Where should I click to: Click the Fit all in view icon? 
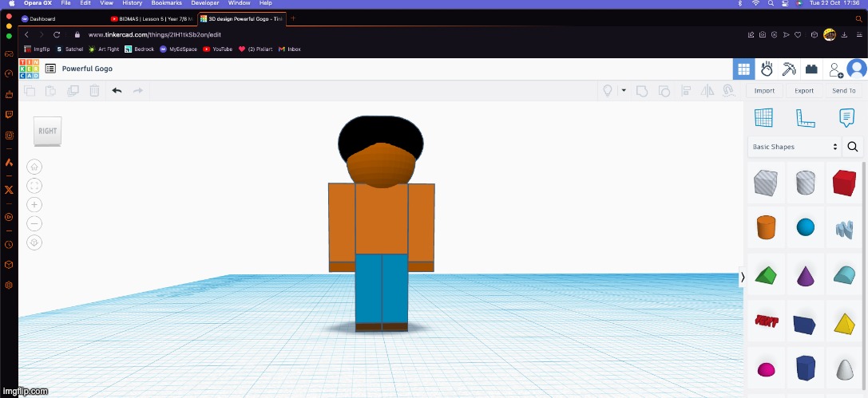[x=34, y=186]
